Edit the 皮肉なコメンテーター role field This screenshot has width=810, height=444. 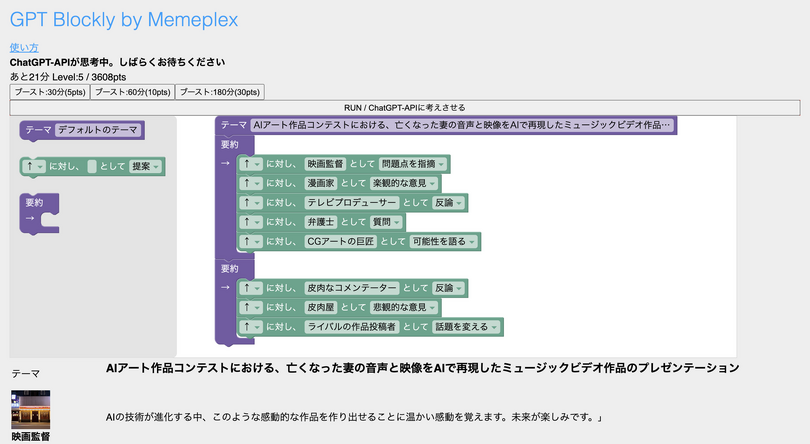click(x=351, y=288)
